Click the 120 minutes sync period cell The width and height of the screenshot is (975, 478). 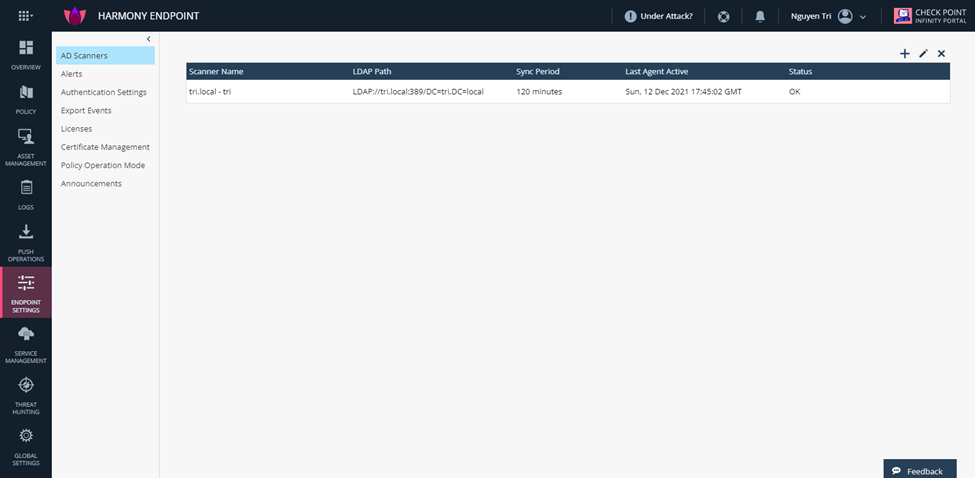(x=539, y=91)
